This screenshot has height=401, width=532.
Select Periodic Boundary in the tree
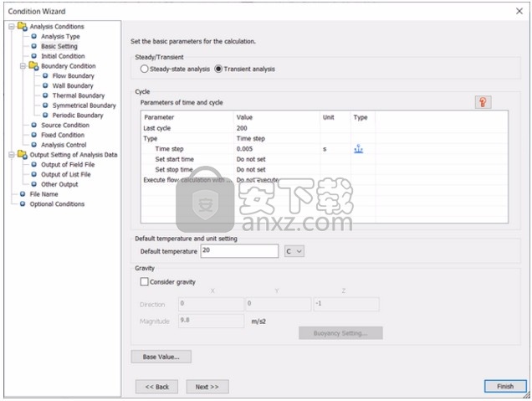click(78, 115)
